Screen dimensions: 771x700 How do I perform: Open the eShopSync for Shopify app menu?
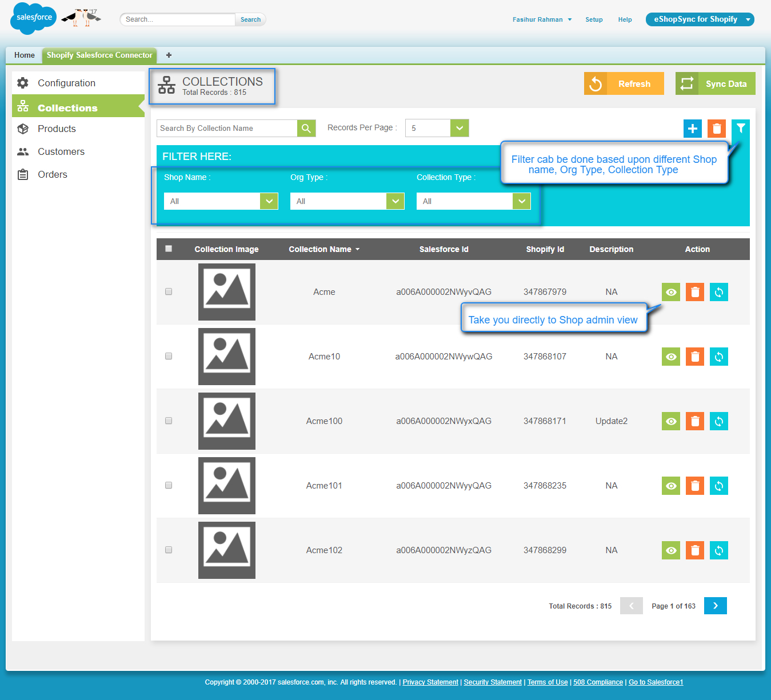700,19
